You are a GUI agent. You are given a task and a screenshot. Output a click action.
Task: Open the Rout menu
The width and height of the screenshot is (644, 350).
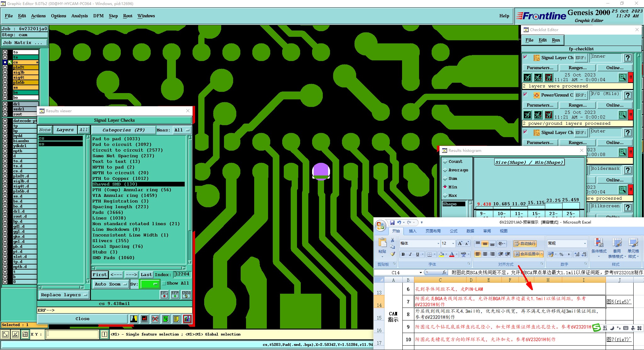[x=128, y=16]
